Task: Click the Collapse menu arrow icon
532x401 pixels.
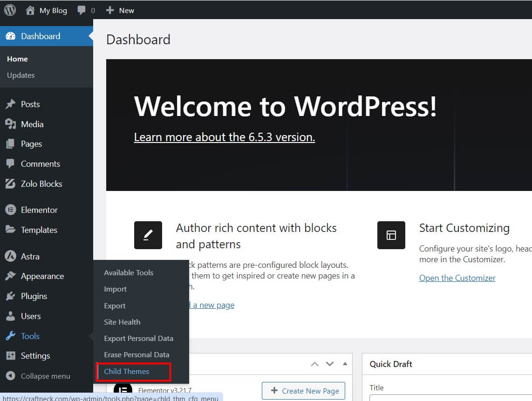Action: [11, 375]
